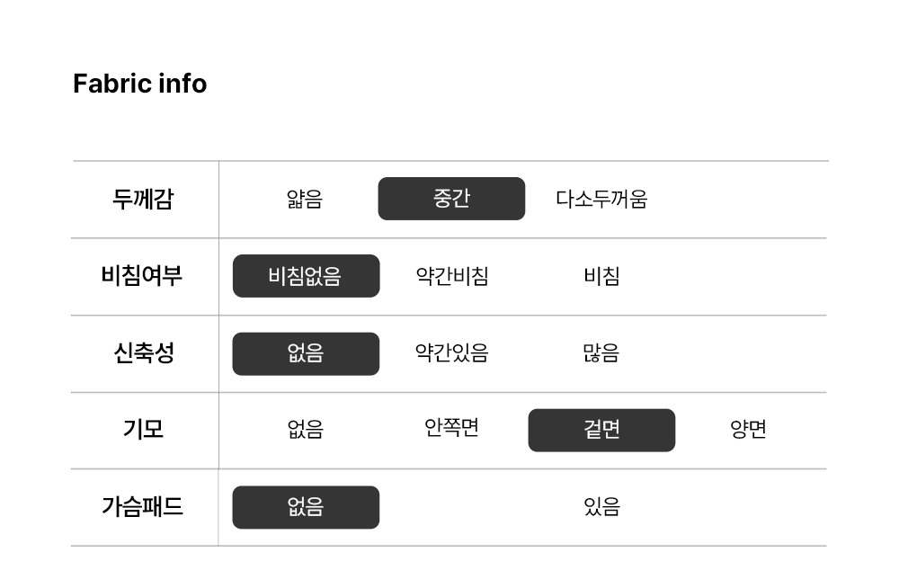Click the Fabric info heading
The height and width of the screenshot is (588, 899).
coord(139,84)
